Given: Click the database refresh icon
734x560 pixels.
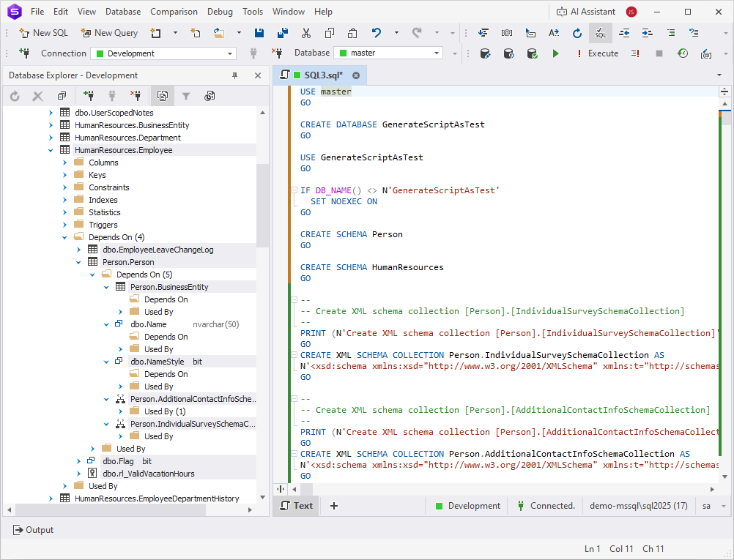Looking at the screenshot, I should 509,53.
